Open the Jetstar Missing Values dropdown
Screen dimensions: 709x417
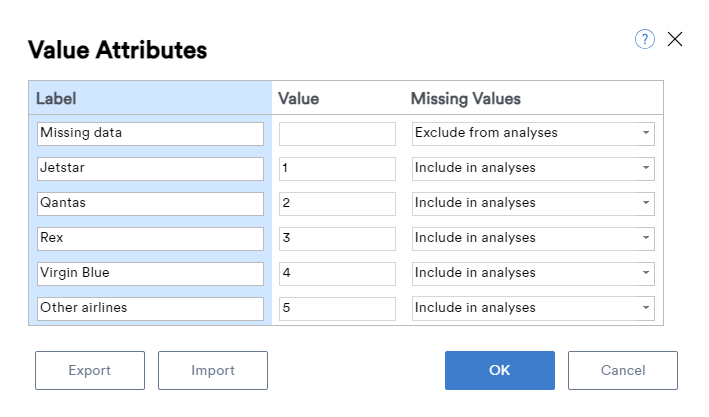pyautogui.click(x=533, y=168)
